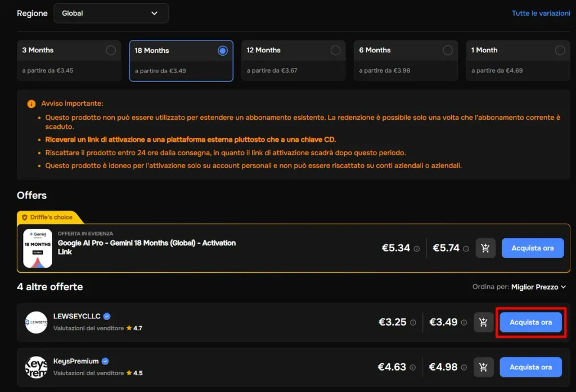Click Acquista ora for LEWSEYCLLC offer
The image size is (576, 392).
[531, 322]
